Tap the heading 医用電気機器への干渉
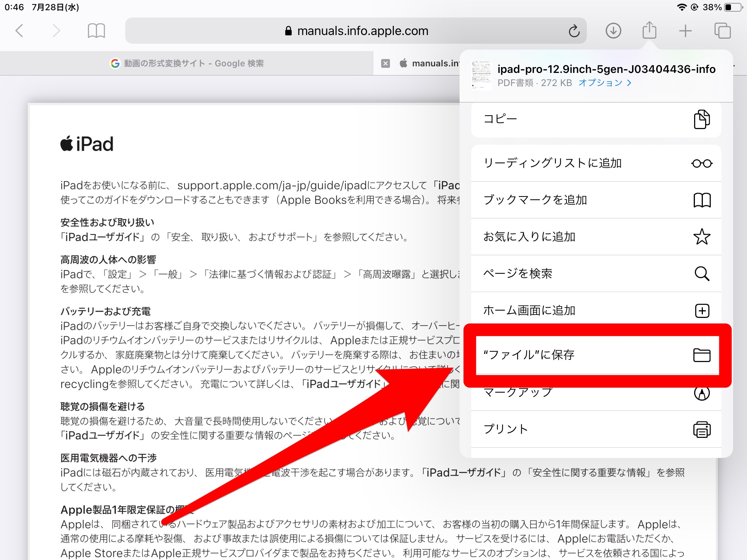The height and width of the screenshot is (560, 747). pyautogui.click(x=108, y=458)
